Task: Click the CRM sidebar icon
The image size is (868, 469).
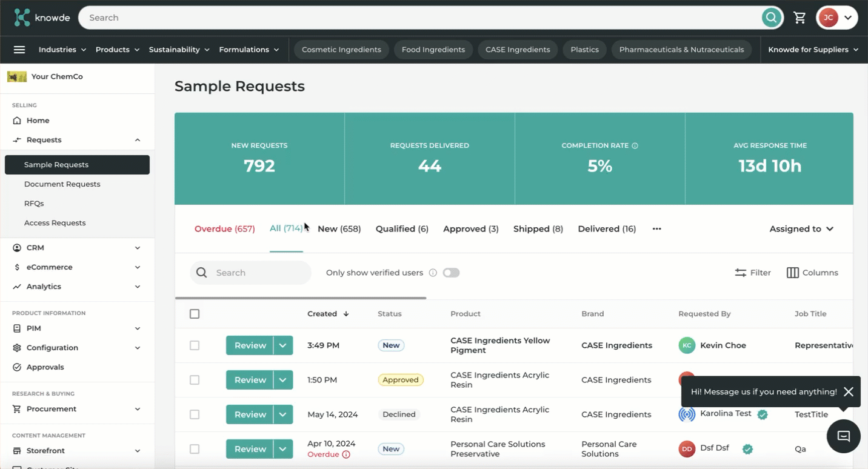Action: pos(17,248)
